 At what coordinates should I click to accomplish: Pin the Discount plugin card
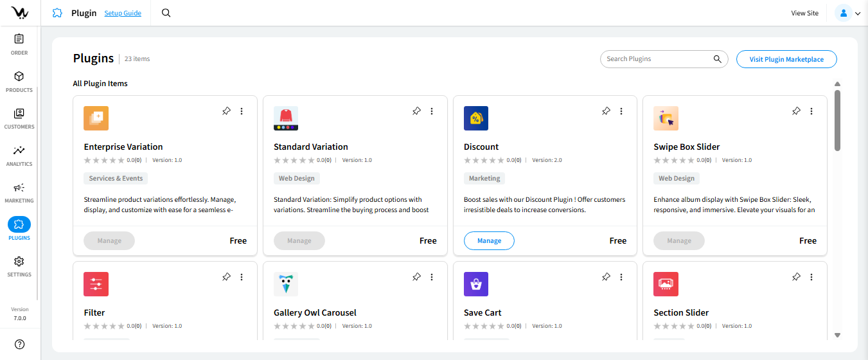tap(606, 111)
